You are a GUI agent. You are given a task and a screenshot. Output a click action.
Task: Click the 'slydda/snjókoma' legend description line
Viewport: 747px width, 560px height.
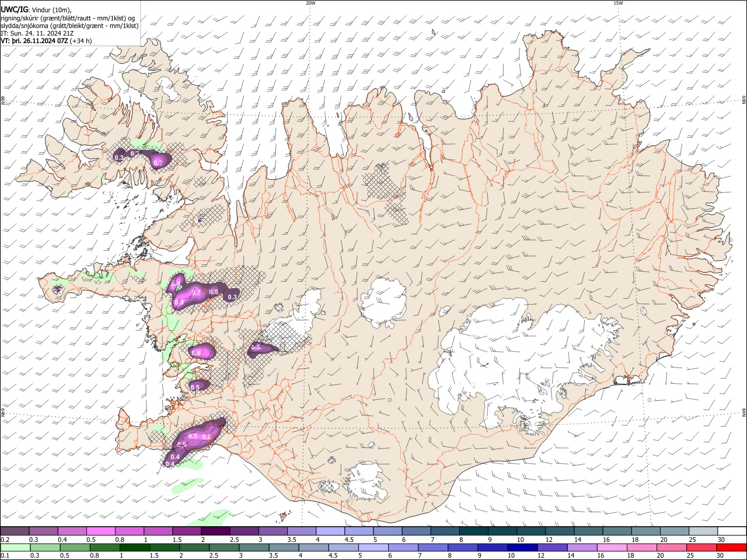click(x=69, y=25)
